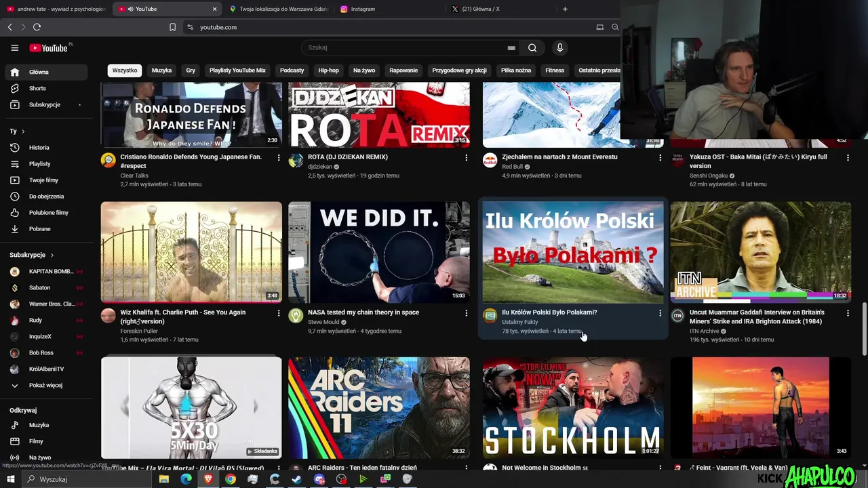Screen dimensions: 868x488
Task: Close the YouTube tab
Action: (x=215, y=9)
